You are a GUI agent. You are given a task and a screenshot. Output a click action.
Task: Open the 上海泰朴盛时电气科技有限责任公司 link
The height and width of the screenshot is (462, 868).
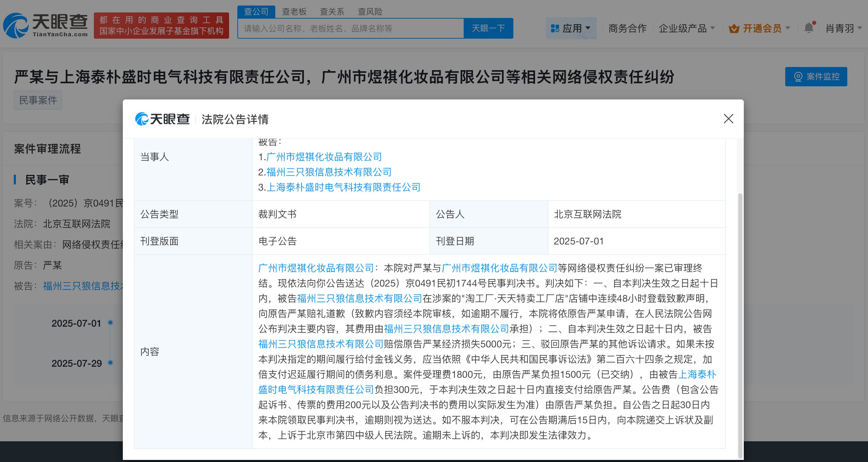tap(344, 187)
